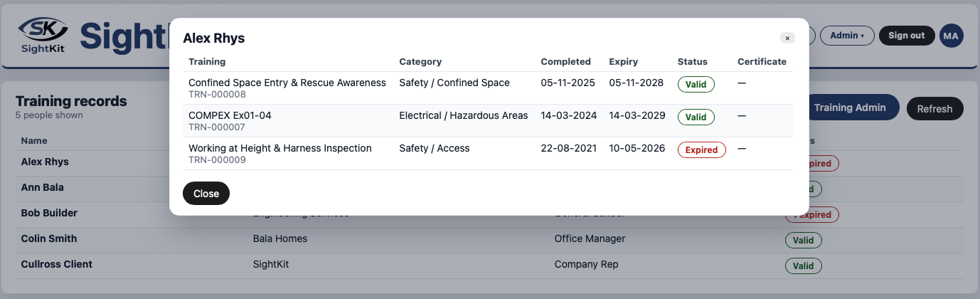Click the Training column header
This screenshot has height=299, width=980.
coord(207,62)
